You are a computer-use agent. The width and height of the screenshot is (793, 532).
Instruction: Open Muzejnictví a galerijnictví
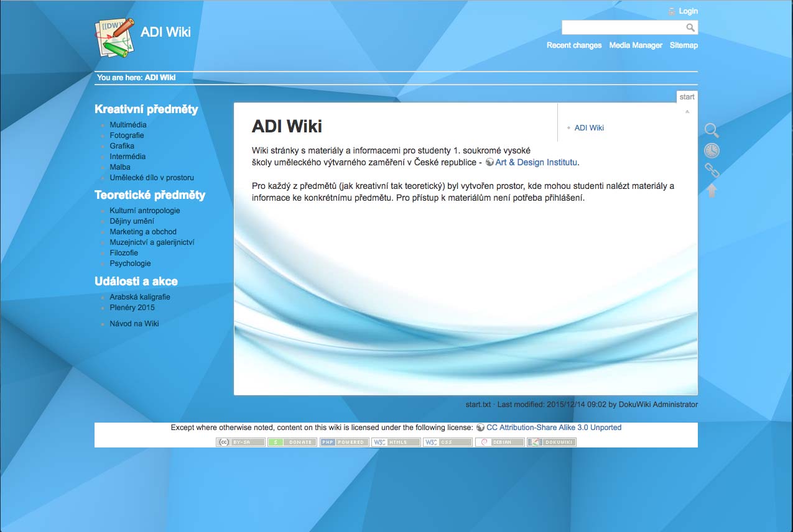point(152,242)
